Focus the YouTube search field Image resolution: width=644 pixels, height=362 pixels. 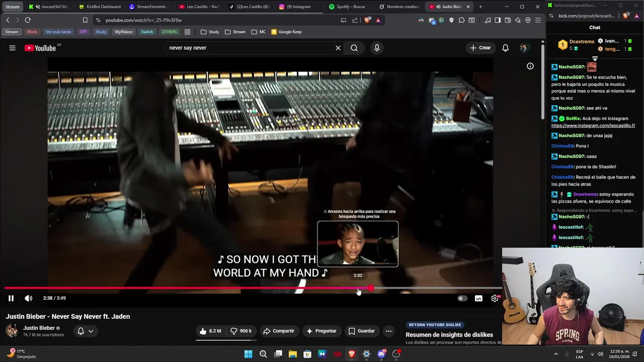point(249,48)
